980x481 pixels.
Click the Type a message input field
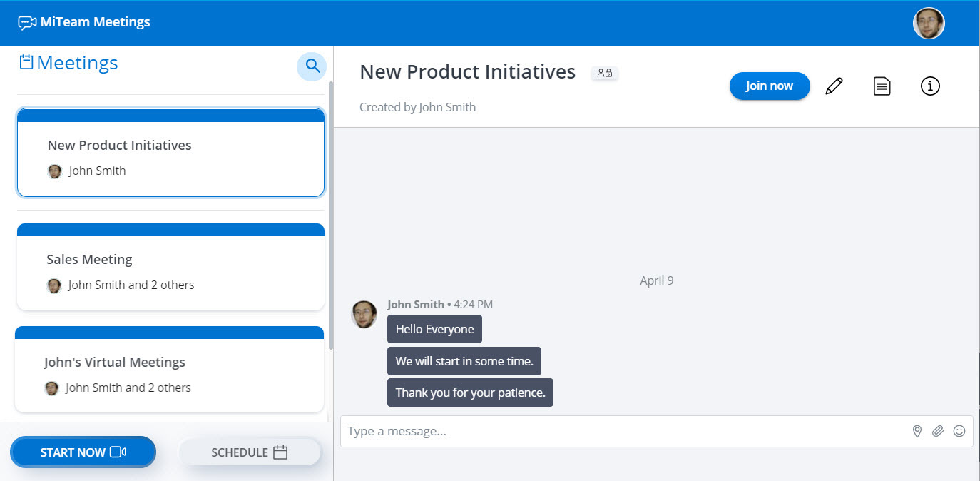coord(621,432)
